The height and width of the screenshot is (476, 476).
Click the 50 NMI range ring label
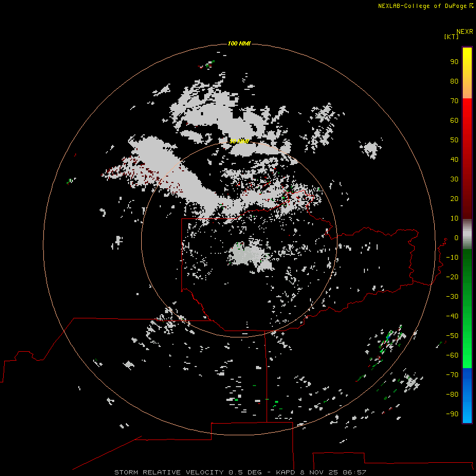click(x=239, y=141)
